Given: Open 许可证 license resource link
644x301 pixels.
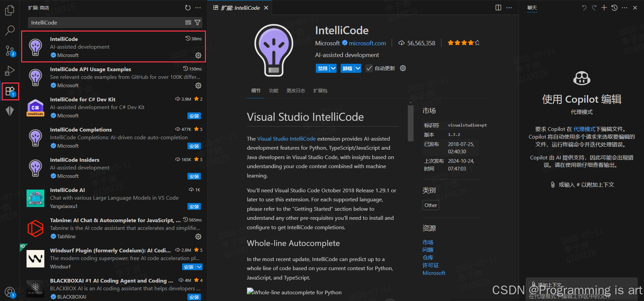Looking at the screenshot, I should coord(431,265).
